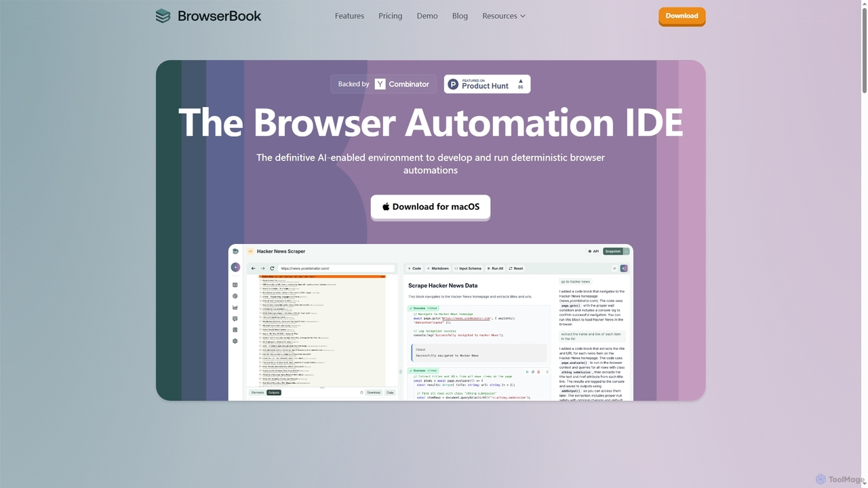
Task: Click the Copy button in outputs bar
Action: [x=390, y=392]
